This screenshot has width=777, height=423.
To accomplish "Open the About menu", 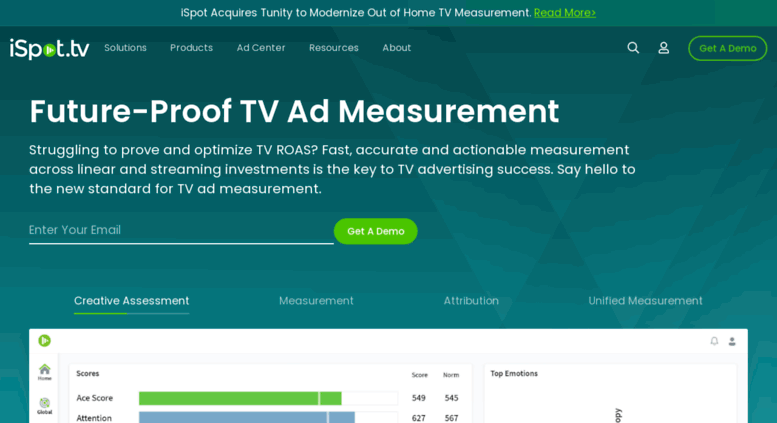I will click(x=396, y=48).
